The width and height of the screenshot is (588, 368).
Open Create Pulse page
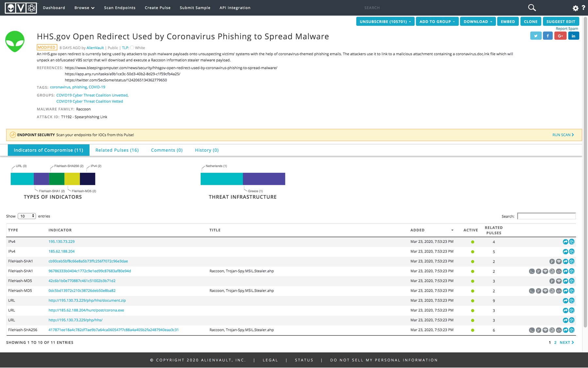tap(158, 8)
